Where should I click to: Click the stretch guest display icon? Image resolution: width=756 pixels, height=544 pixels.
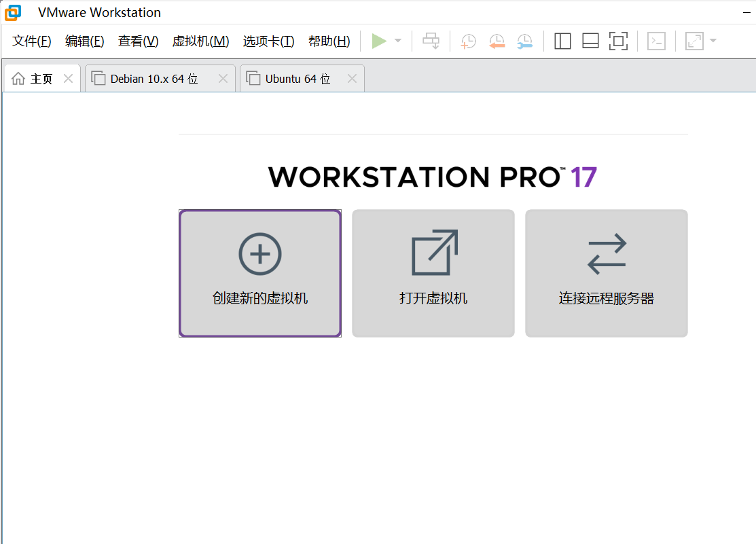pyautogui.click(x=694, y=41)
